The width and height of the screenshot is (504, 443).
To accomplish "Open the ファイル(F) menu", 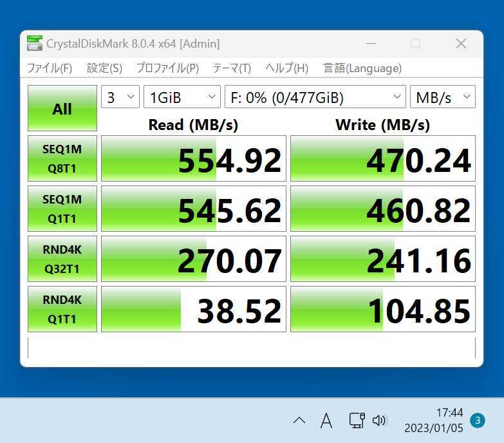I will [50, 68].
